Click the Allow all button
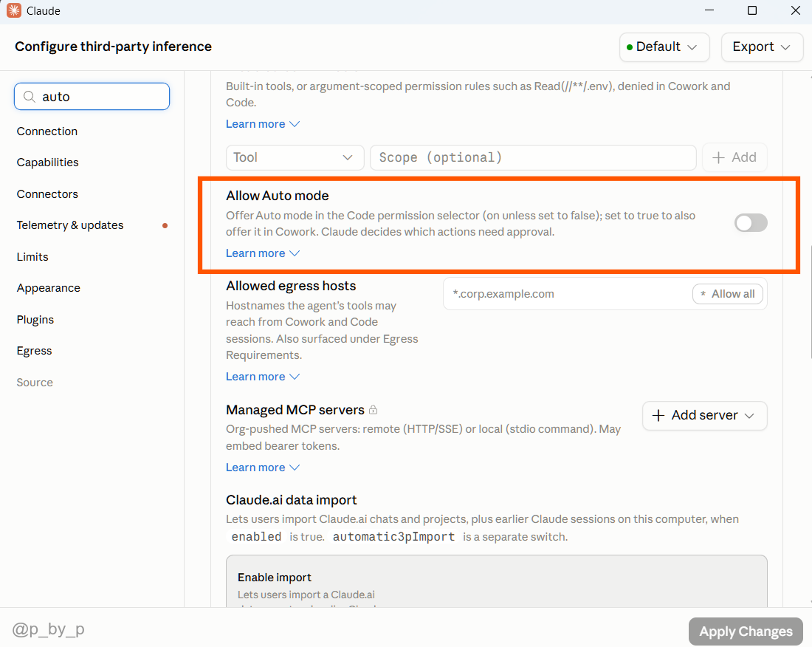This screenshot has height=647, width=812. coord(728,294)
